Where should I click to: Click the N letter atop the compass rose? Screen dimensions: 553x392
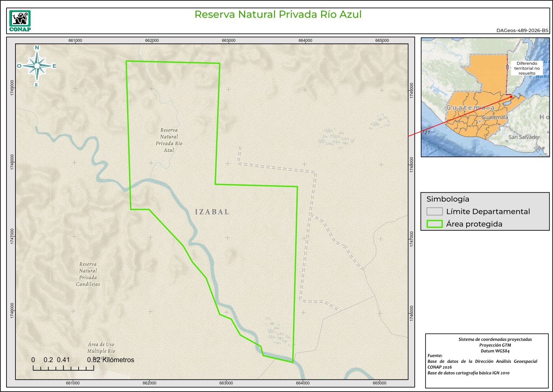click(x=37, y=48)
